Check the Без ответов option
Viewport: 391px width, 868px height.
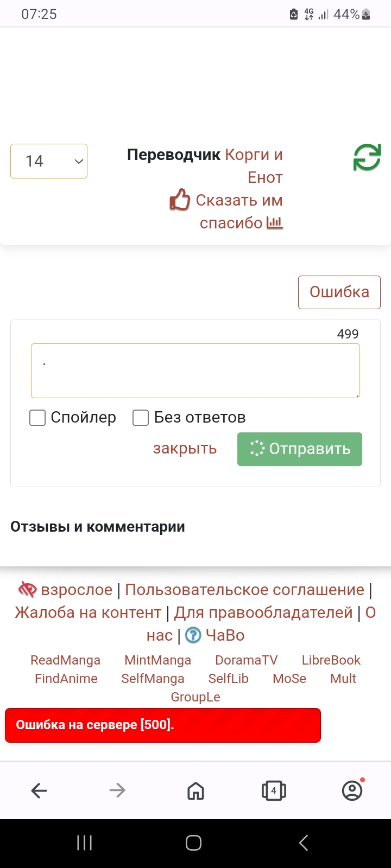[141, 418]
